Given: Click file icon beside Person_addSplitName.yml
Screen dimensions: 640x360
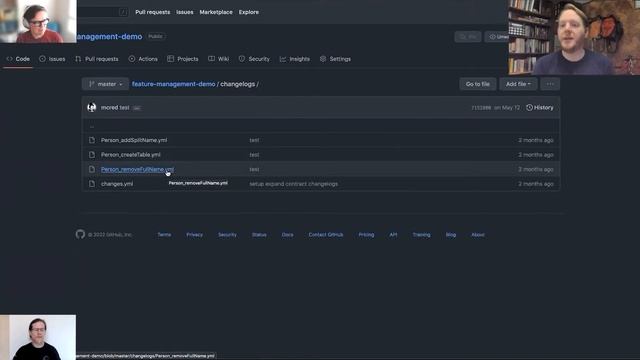Looking at the screenshot, I should [x=92, y=140].
